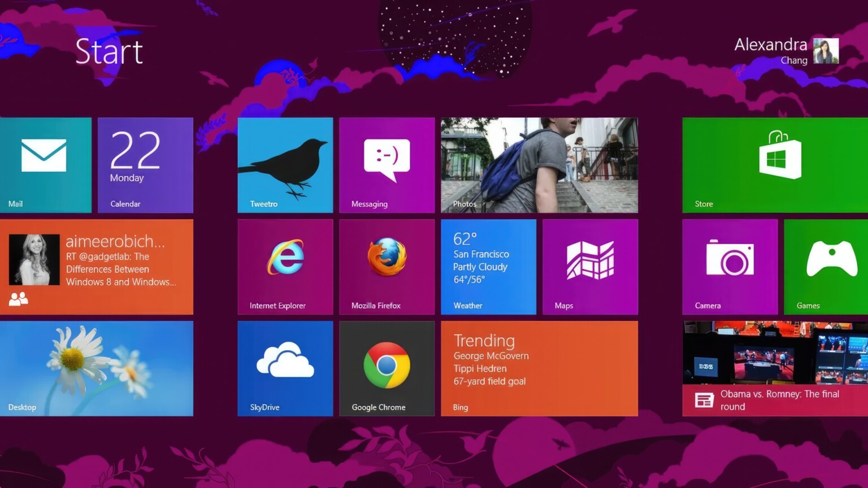Launch the Tweetro Twitter client

click(285, 164)
